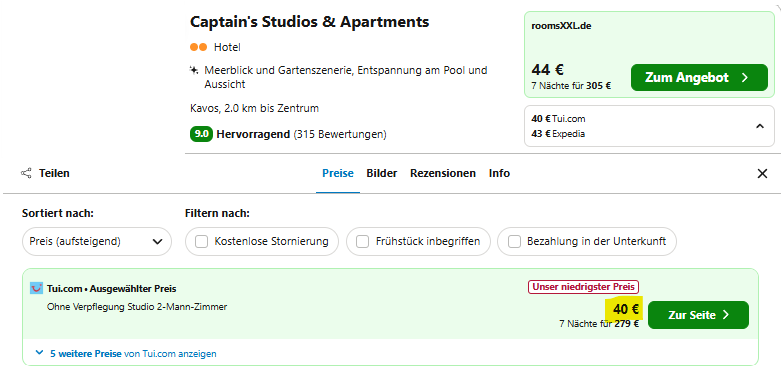Image resolution: width=781 pixels, height=366 pixels.
Task: Click the sparkle icon beside Meerblick description
Action: (194, 70)
